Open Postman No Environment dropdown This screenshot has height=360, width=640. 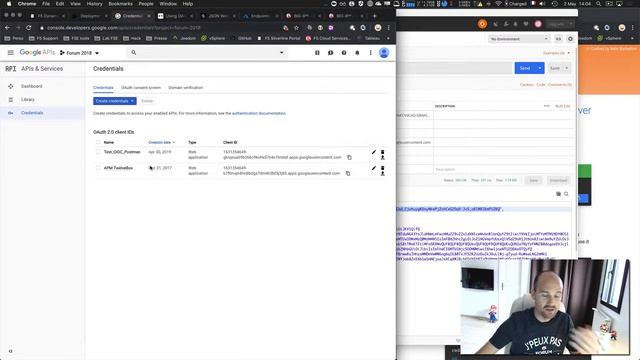tap(519, 39)
